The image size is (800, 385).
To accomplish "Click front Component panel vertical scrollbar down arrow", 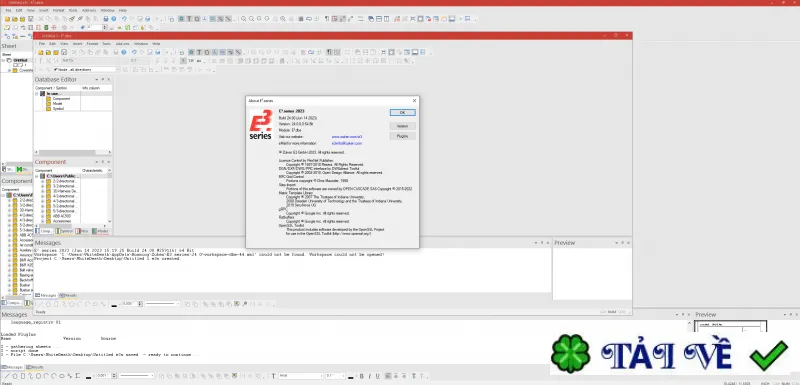I will [x=109, y=221].
